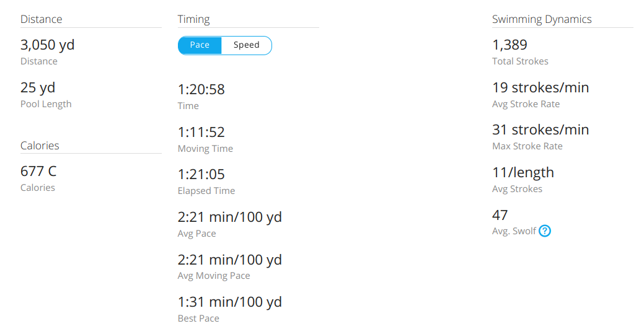Click the 1:31 min/100 yd Best Pace value

tap(229, 302)
